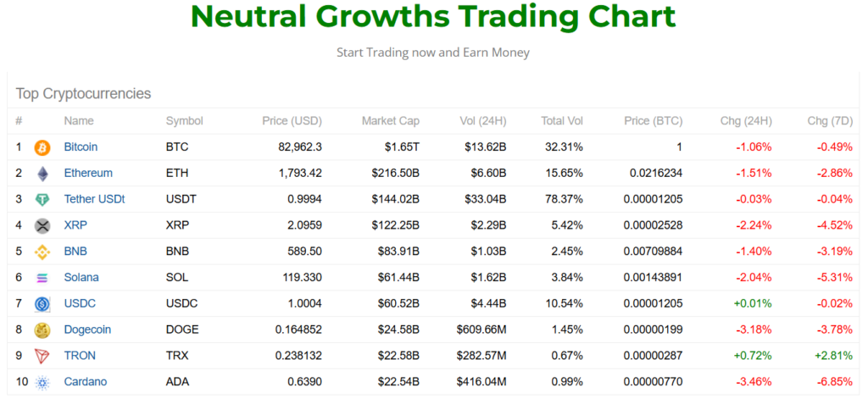Click the Price (USD) column header
Image resolution: width=868 pixels, height=404 pixels.
(x=292, y=121)
